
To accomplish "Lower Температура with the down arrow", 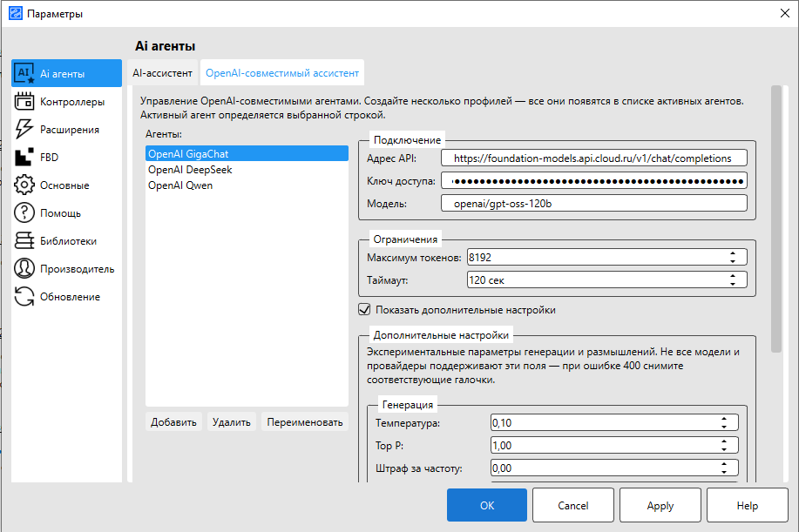I will coord(724,427).
